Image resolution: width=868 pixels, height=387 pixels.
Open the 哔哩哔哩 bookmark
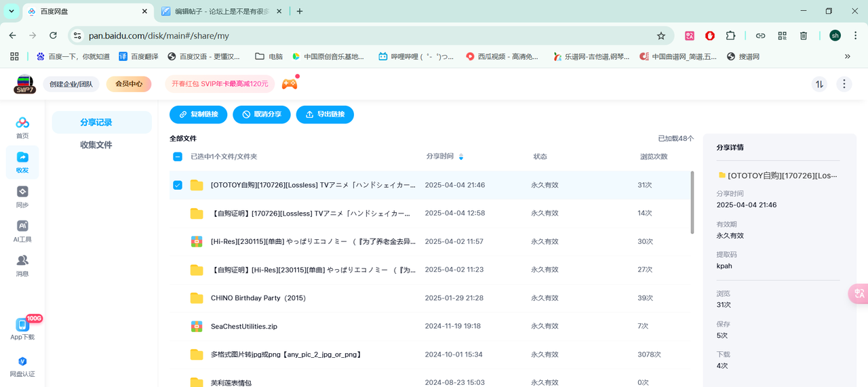tap(416, 56)
